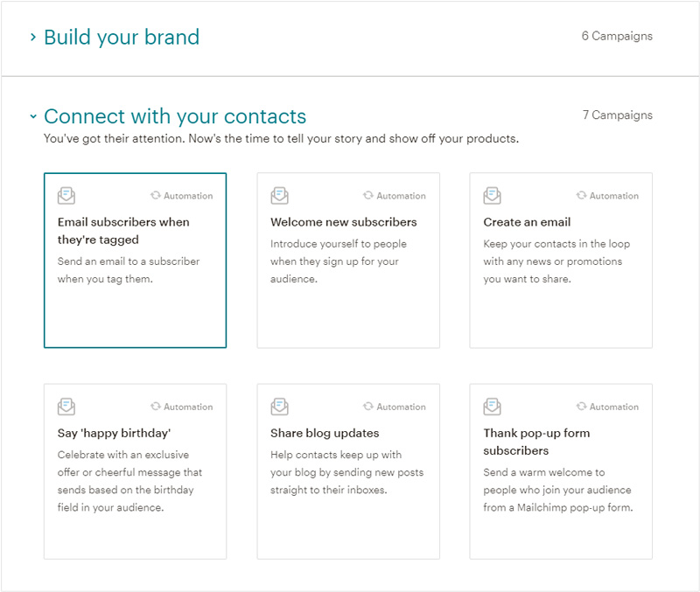
Task: Click envelope icon on 'Thank pop-up form subscribers' card
Action: 493,407
